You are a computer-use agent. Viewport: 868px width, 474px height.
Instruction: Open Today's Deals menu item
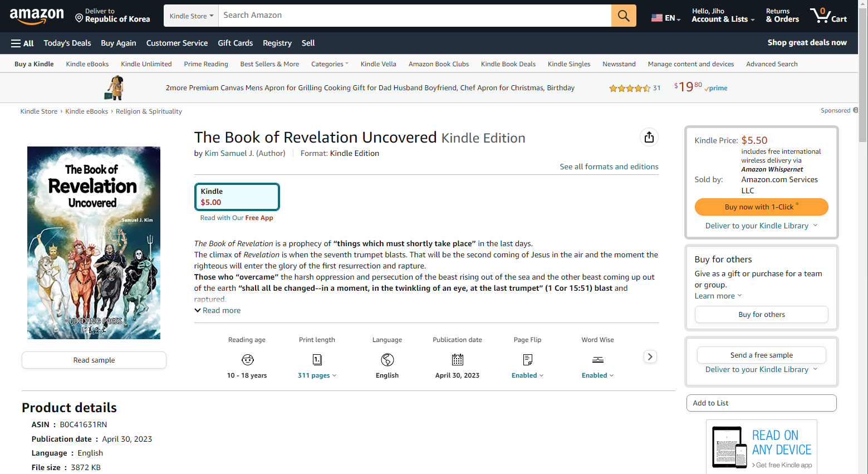(x=67, y=43)
